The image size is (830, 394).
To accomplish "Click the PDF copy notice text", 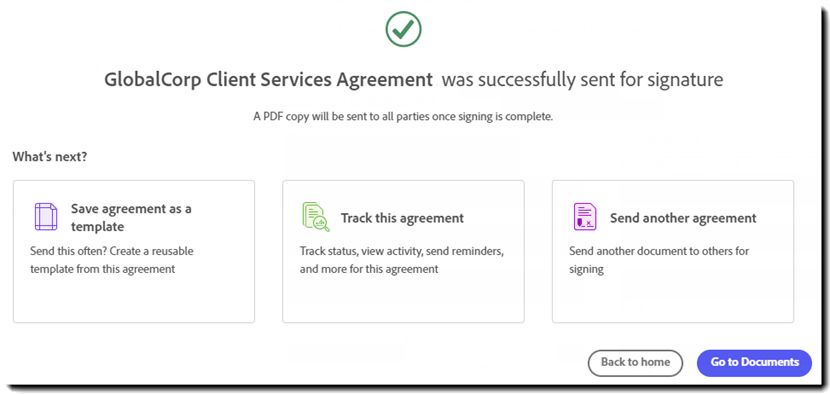I will point(403,117).
